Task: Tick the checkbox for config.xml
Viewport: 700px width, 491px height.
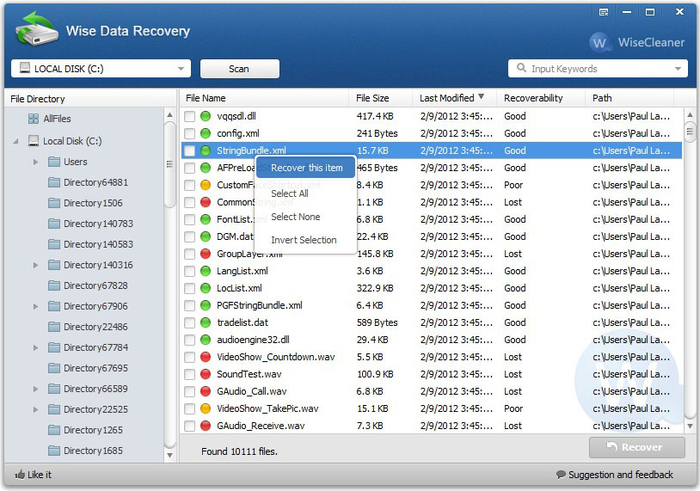Action: (x=190, y=133)
